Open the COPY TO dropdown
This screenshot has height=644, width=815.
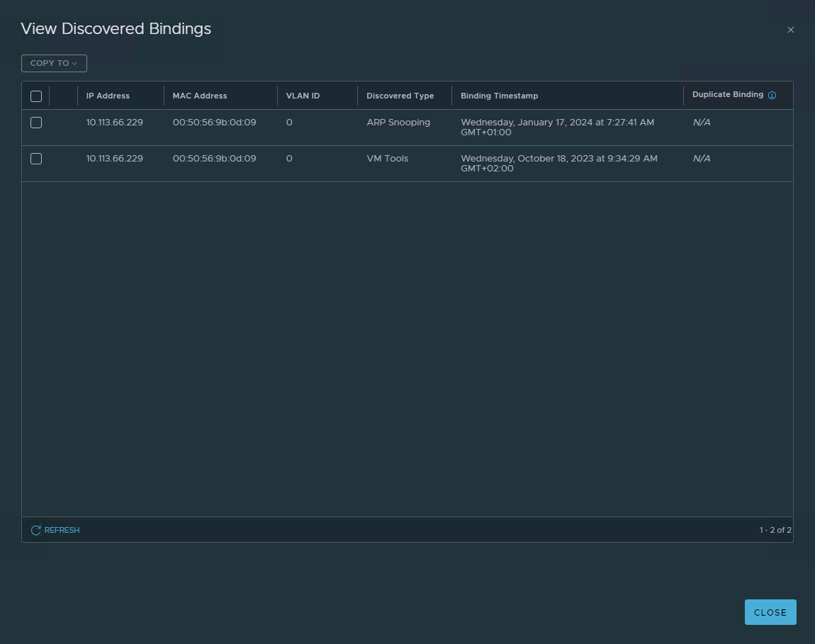54,64
